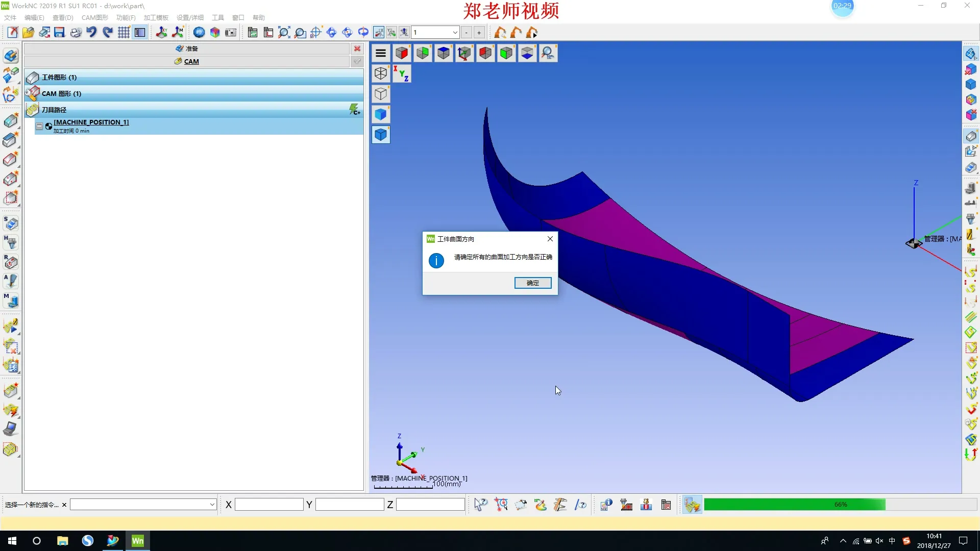
Task: Close the 工件曲面方向 dialog
Action: point(550,239)
